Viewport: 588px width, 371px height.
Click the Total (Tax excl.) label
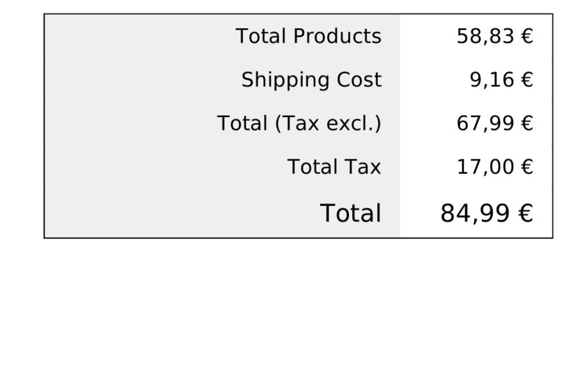tap(299, 123)
